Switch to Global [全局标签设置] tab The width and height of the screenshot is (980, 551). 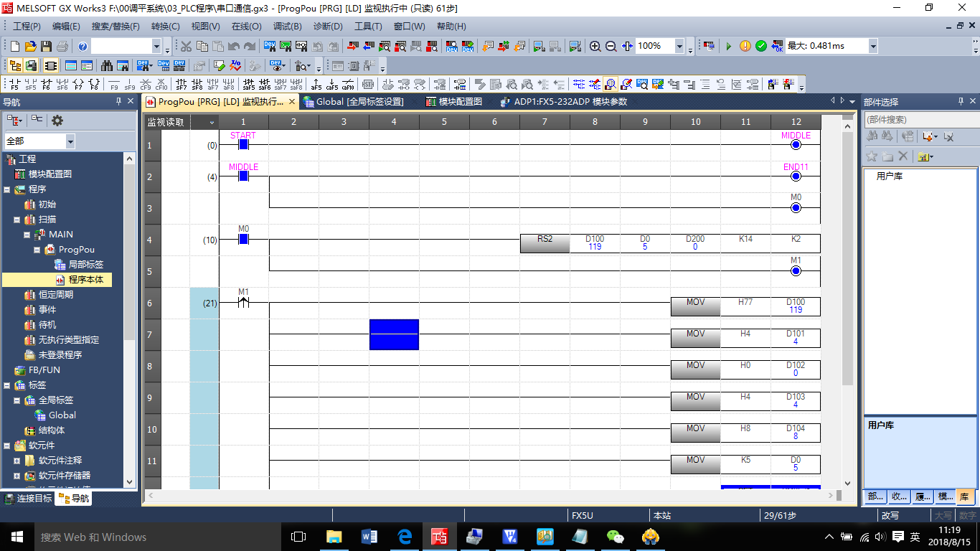[x=354, y=102]
